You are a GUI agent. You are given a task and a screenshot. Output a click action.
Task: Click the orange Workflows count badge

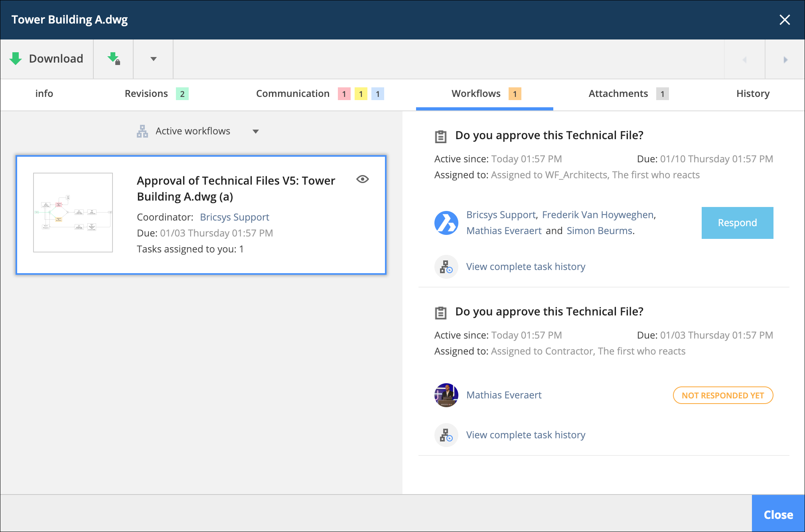(515, 94)
